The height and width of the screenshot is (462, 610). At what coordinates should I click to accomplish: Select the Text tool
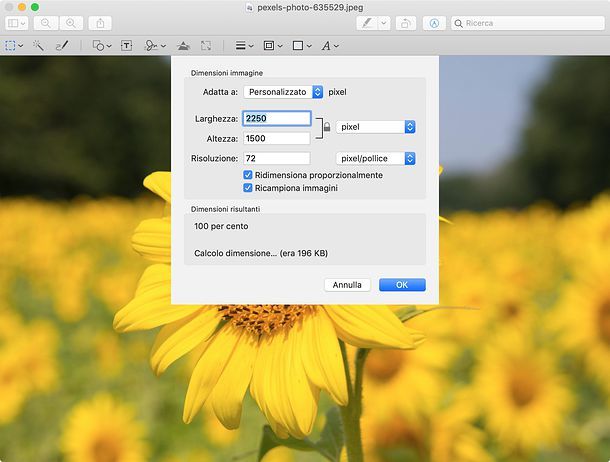[126, 46]
